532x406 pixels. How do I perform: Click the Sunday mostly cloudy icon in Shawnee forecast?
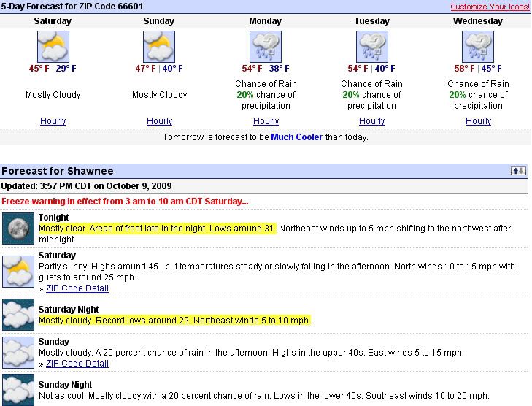point(18,353)
